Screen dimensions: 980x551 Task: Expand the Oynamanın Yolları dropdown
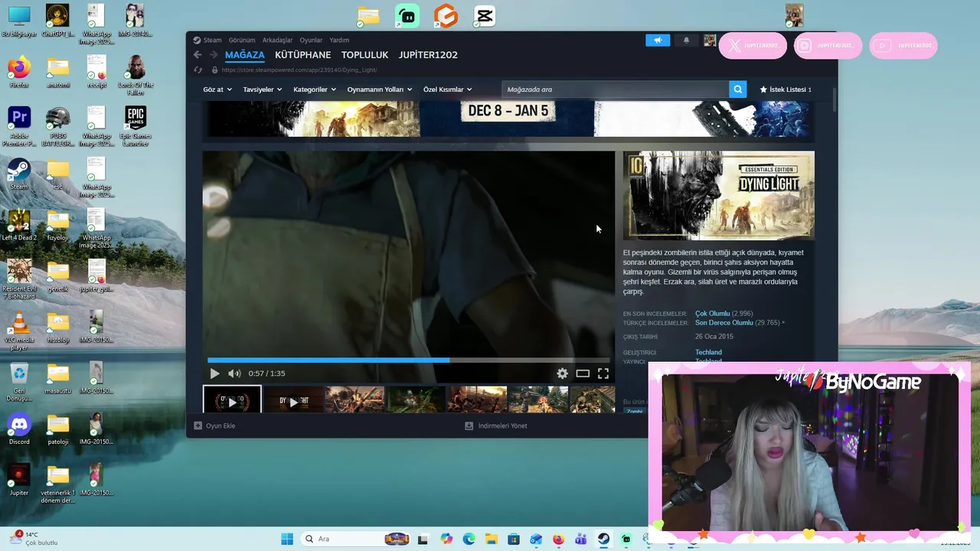pyautogui.click(x=380, y=90)
